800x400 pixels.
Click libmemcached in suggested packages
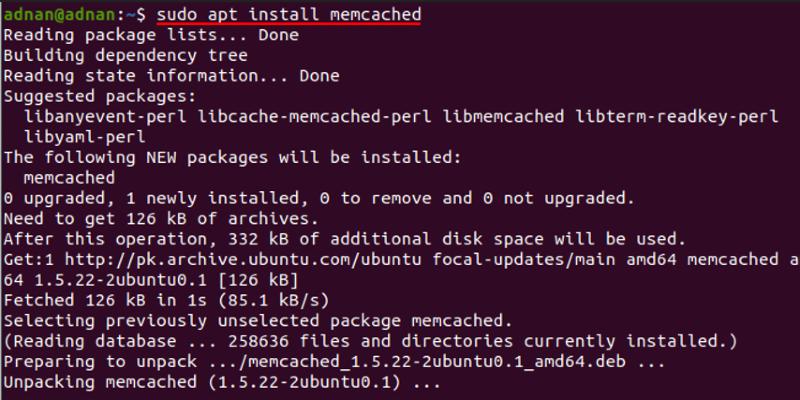(x=503, y=117)
